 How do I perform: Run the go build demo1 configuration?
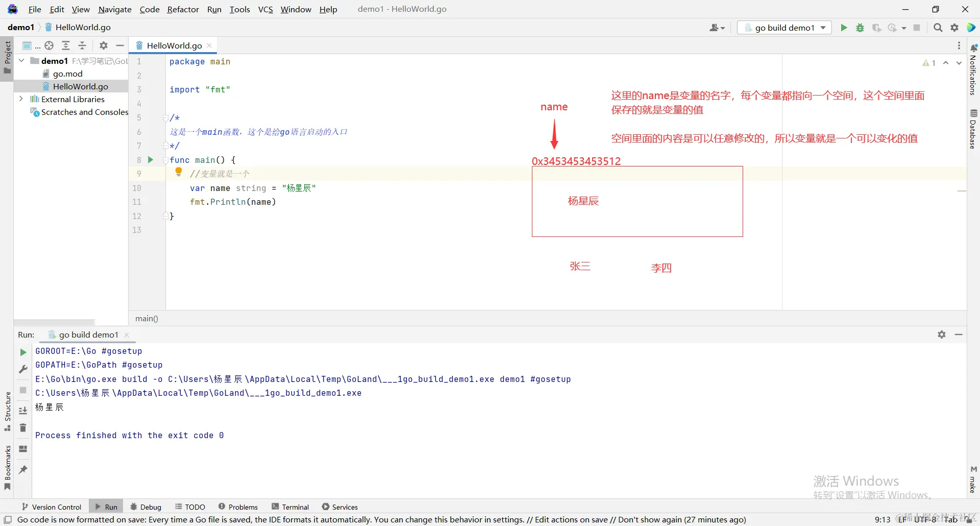[x=844, y=28]
